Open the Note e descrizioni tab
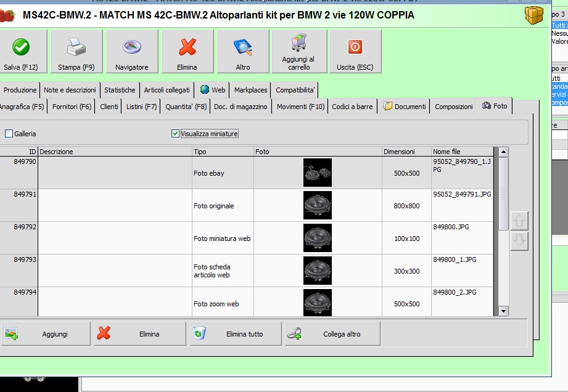Viewport: 568px width, 392px height. 70,90
